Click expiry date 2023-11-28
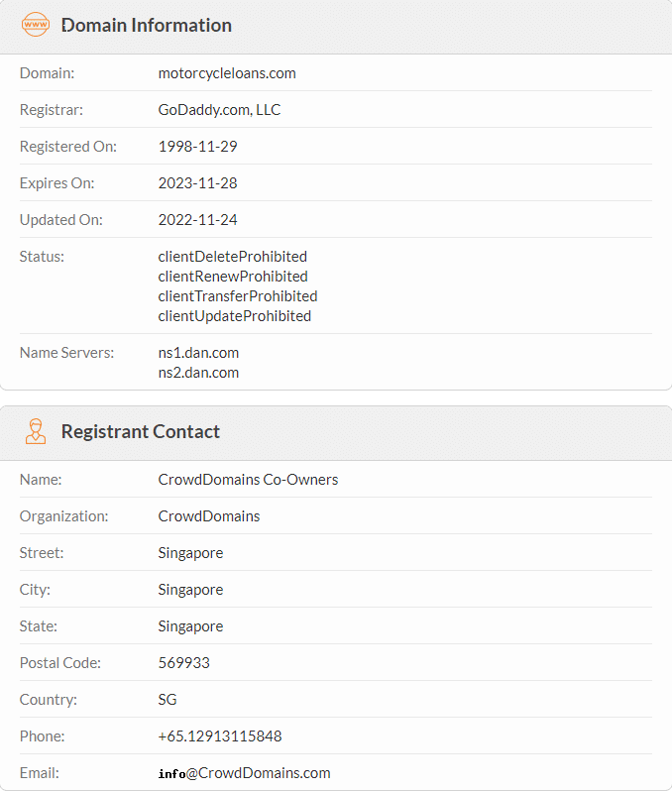This screenshot has height=791, width=672. point(198,183)
